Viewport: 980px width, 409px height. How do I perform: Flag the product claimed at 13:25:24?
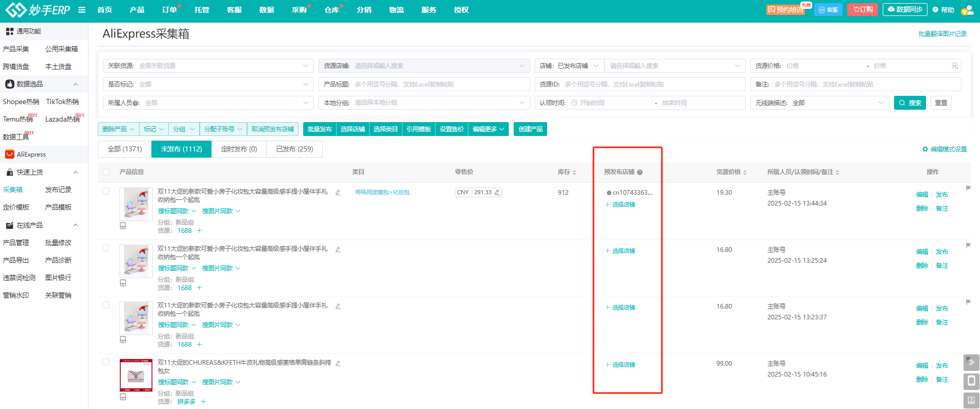point(968,245)
